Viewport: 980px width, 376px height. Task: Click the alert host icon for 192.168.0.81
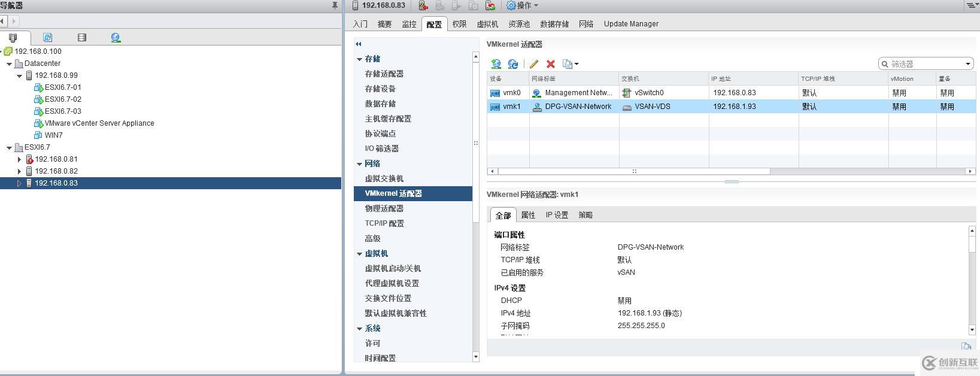point(29,159)
